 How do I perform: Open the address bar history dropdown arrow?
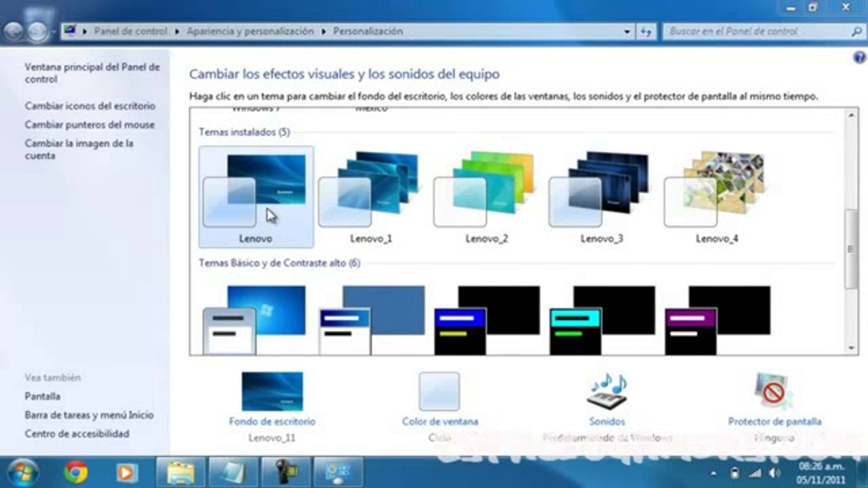(627, 31)
